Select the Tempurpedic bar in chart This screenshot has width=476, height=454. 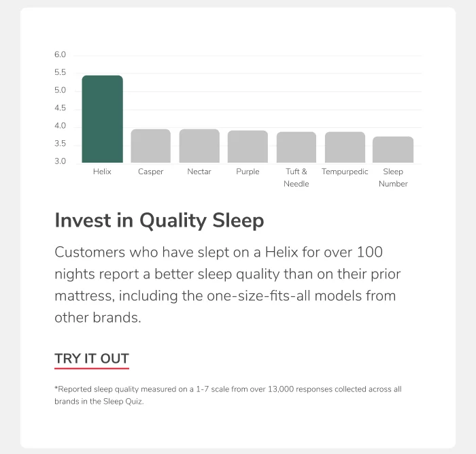click(x=345, y=147)
